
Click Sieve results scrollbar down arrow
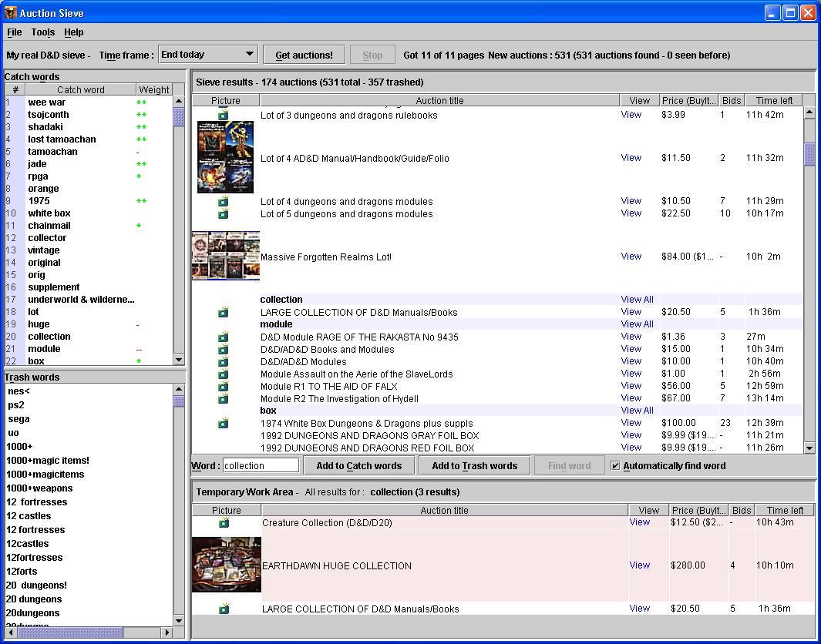pyautogui.click(x=809, y=448)
